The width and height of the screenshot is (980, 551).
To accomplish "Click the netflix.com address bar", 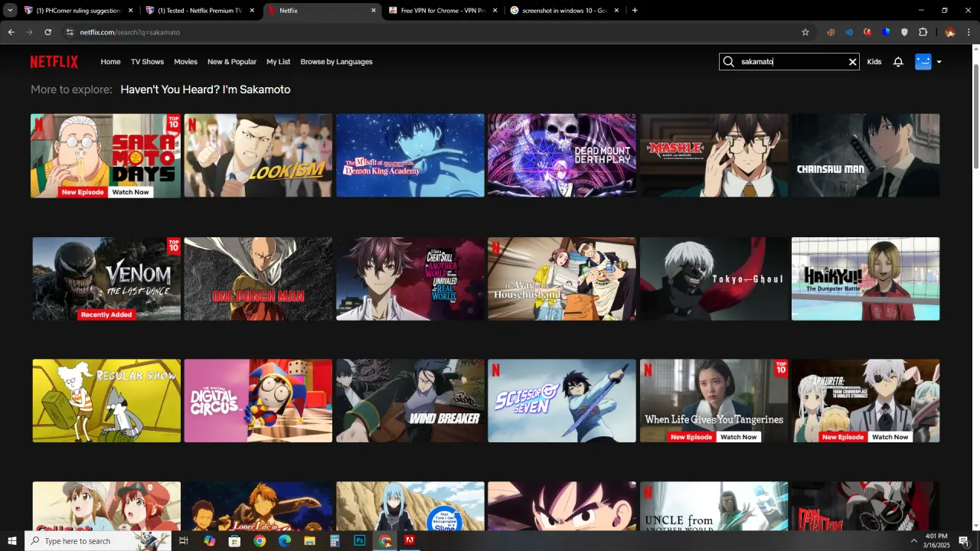I will pyautogui.click(x=429, y=32).
